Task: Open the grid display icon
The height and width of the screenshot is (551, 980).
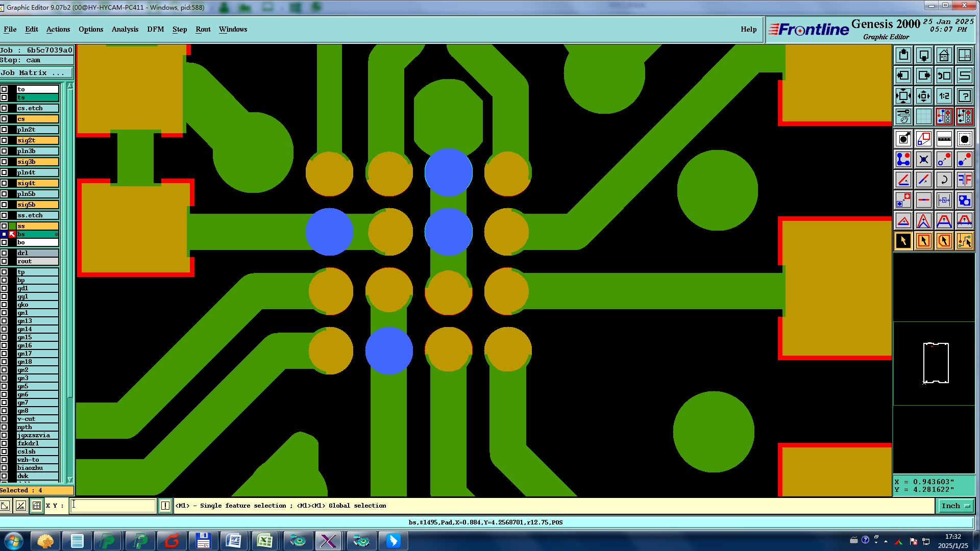Action: click(x=923, y=116)
